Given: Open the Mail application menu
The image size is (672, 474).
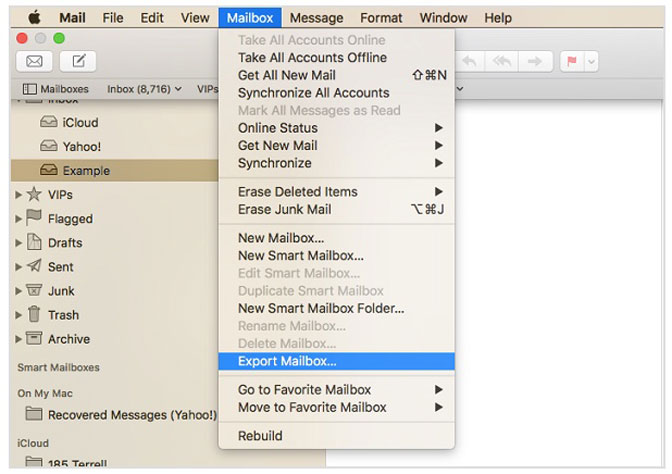Looking at the screenshot, I should (72, 18).
